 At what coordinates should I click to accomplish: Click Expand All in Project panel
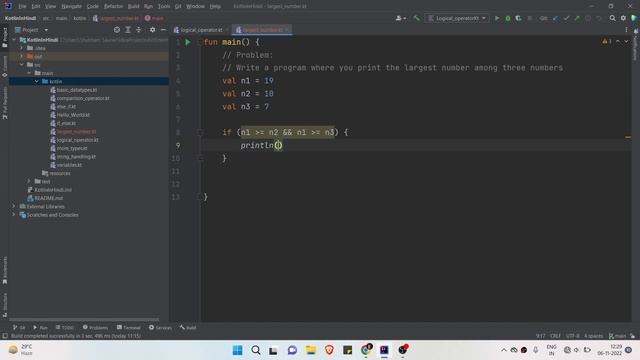tap(128, 30)
